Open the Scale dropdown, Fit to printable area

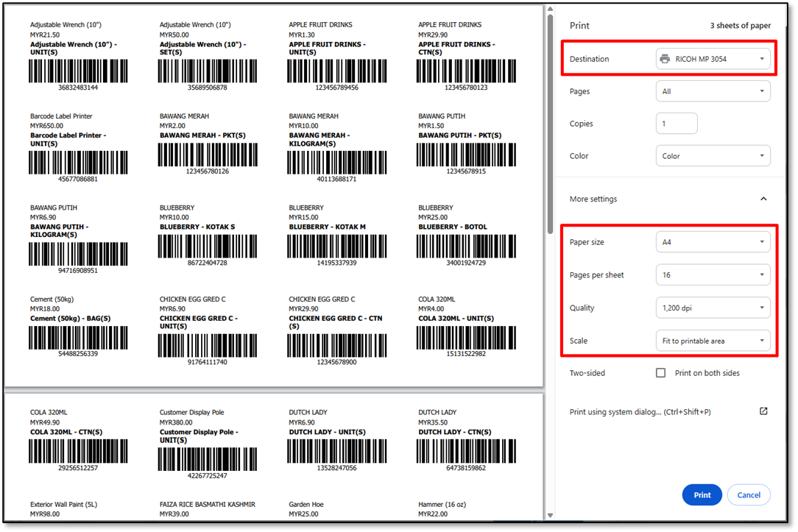pyautogui.click(x=713, y=341)
